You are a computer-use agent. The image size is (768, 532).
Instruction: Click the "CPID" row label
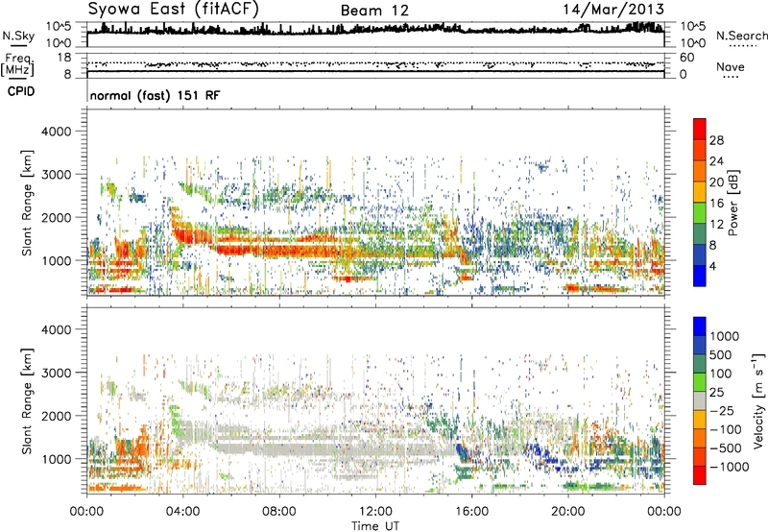coord(21,91)
